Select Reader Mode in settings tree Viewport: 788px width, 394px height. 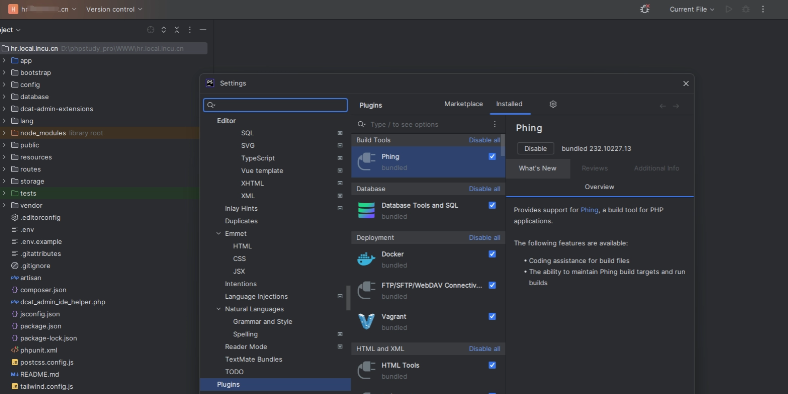[246, 347]
